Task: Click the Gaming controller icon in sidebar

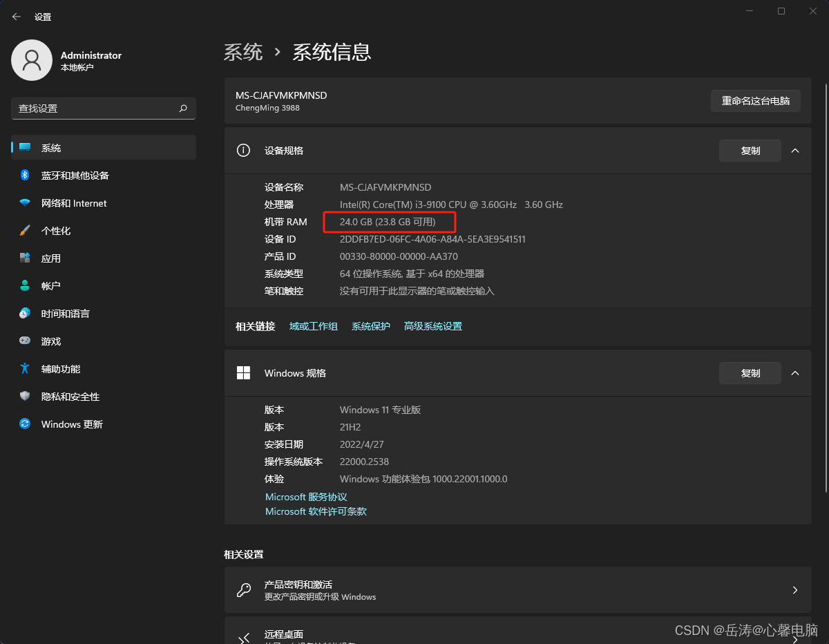Action: coord(25,341)
